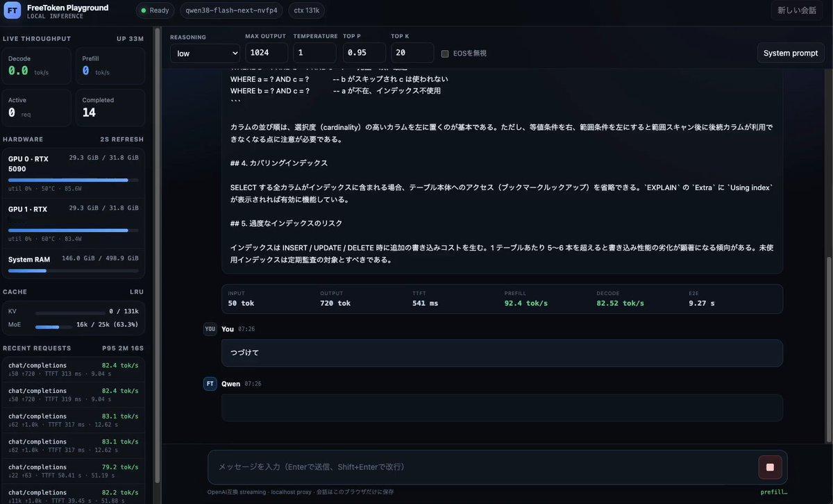The width and height of the screenshot is (833, 504).
Task: Click the YOU avatar badge
Action: [x=210, y=329]
